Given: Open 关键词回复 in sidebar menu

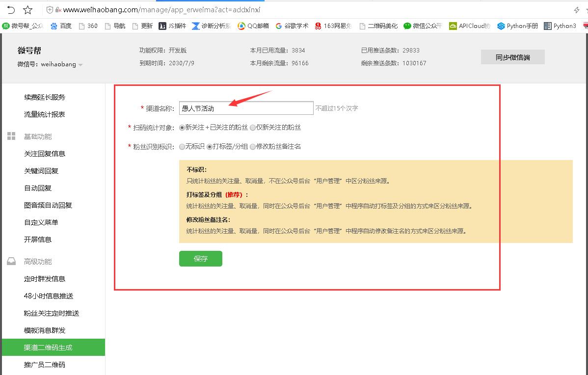Looking at the screenshot, I should [x=41, y=171].
